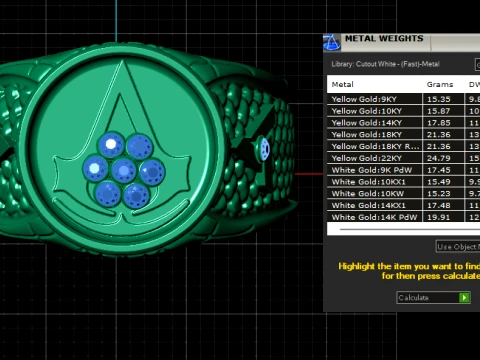Click the 17.85 grams value

(439, 123)
